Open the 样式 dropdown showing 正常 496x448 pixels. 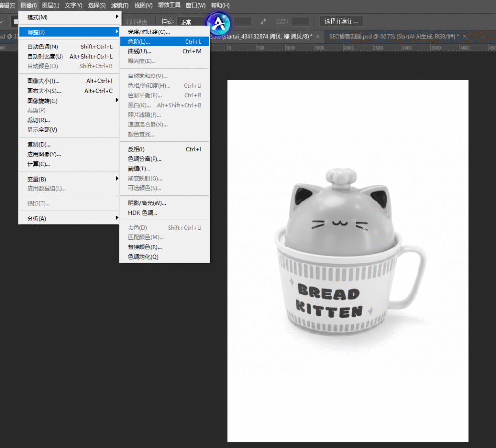click(x=191, y=22)
